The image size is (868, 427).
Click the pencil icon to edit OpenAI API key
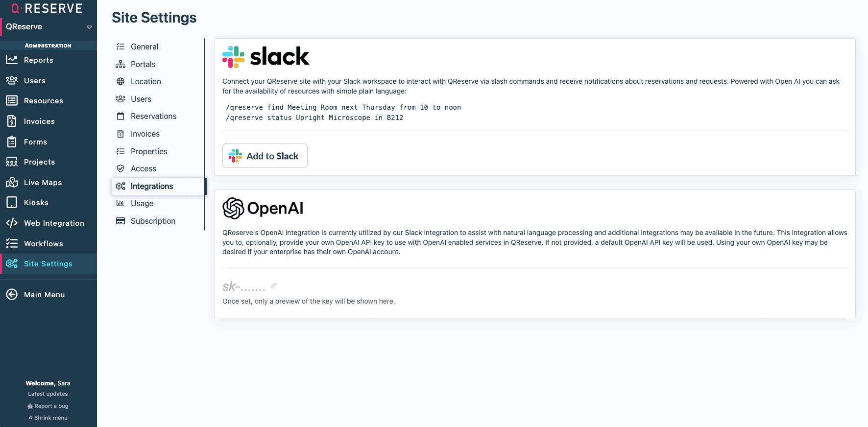[x=274, y=285]
